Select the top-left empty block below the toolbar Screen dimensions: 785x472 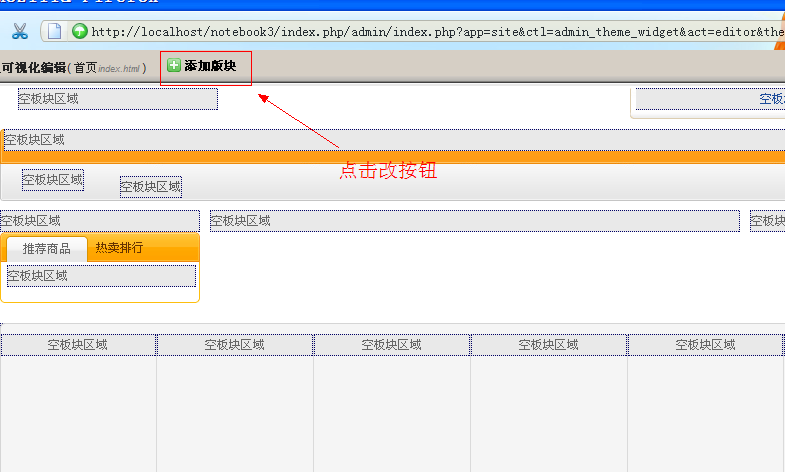pyautogui.click(x=117, y=99)
